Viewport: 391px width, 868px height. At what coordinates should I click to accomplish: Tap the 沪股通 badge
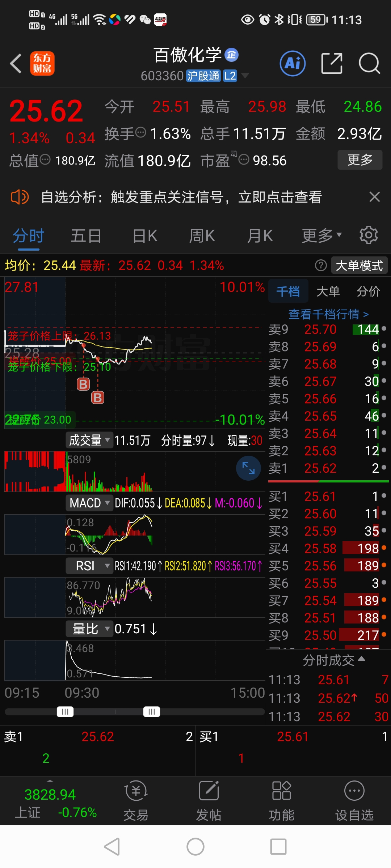203,76
